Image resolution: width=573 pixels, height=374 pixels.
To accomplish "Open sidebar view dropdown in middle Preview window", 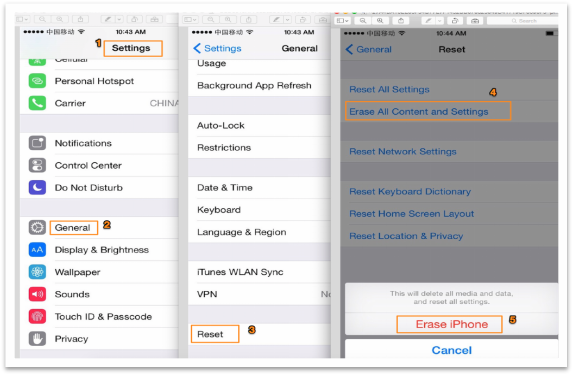I will [190, 19].
